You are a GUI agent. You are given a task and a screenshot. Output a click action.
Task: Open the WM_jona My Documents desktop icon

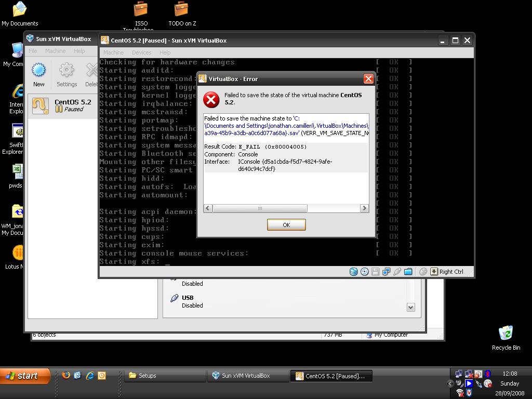(x=14, y=220)
